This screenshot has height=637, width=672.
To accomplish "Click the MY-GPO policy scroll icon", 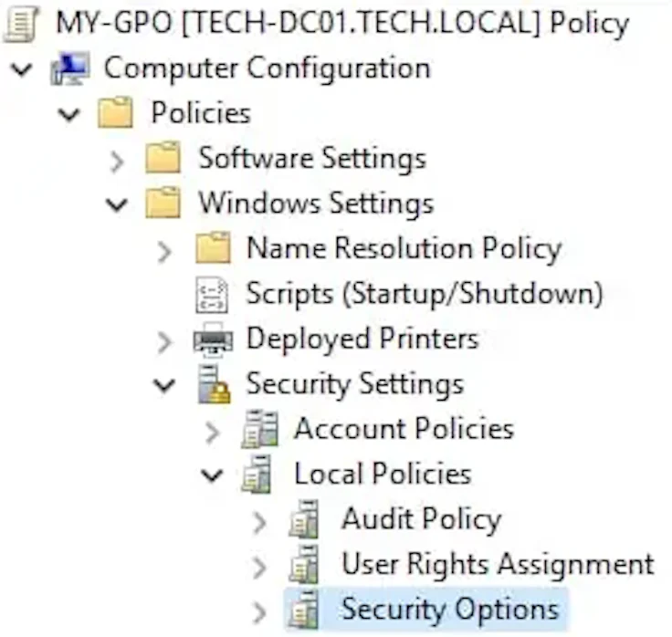I will coord(21,24).
